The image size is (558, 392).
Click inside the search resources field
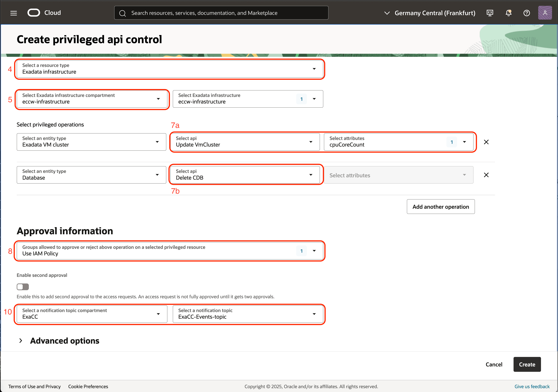coord(219,13)
